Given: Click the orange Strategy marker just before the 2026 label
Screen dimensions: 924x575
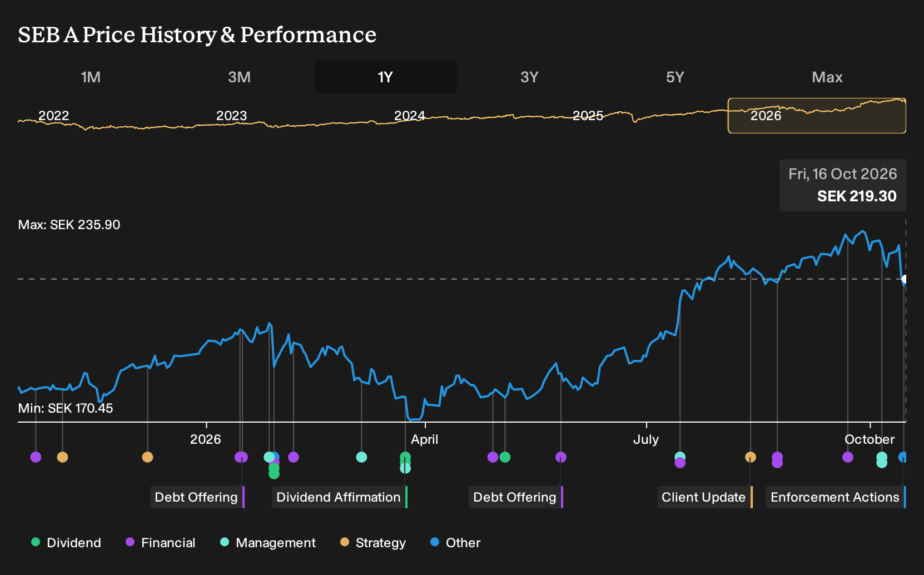Looking at the screenshot, I should pos(147,457).
